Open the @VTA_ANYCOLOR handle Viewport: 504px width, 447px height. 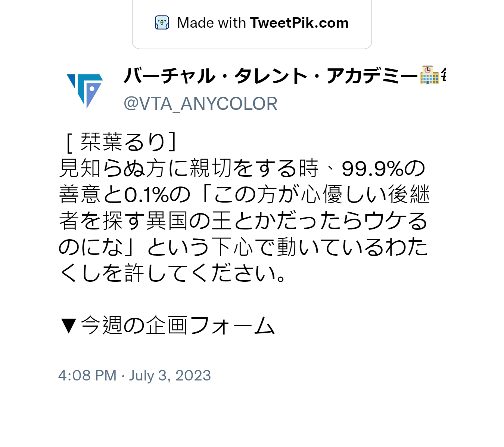pos(200,104)
